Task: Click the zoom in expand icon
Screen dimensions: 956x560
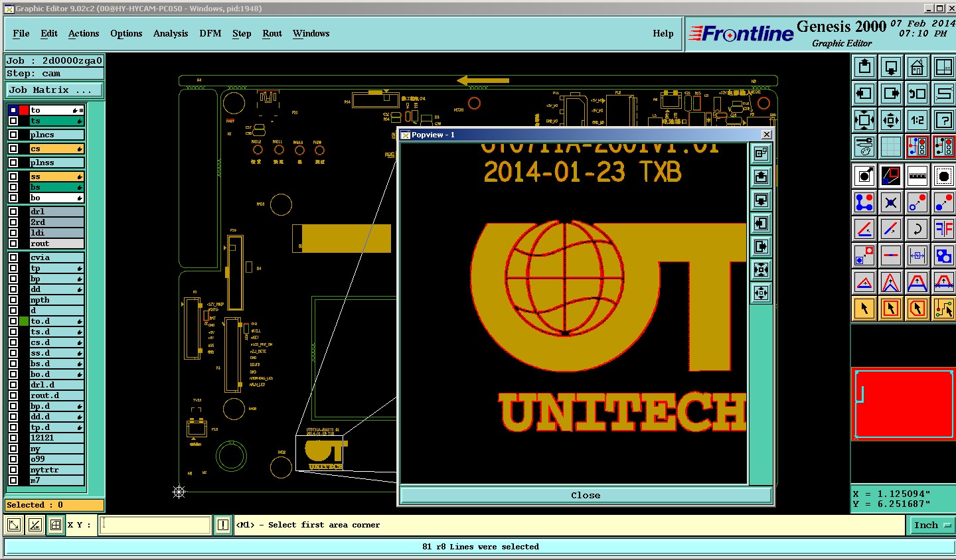Action: click(x=864, y=120)
